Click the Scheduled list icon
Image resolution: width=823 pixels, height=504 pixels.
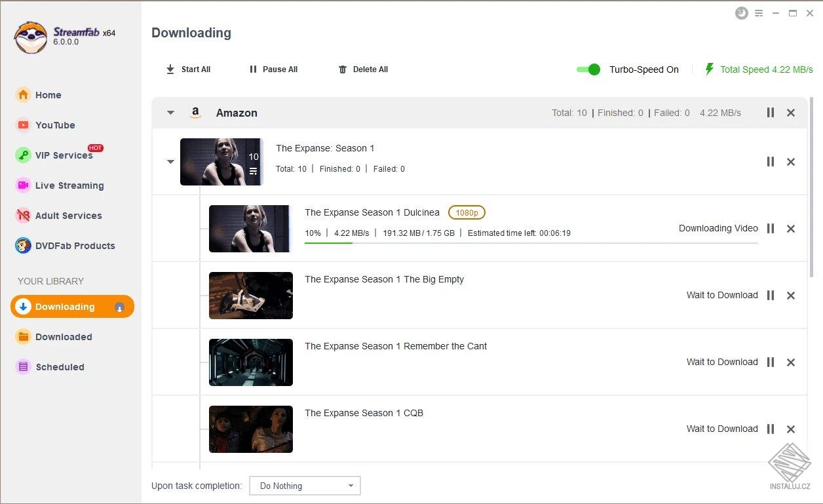23,367
